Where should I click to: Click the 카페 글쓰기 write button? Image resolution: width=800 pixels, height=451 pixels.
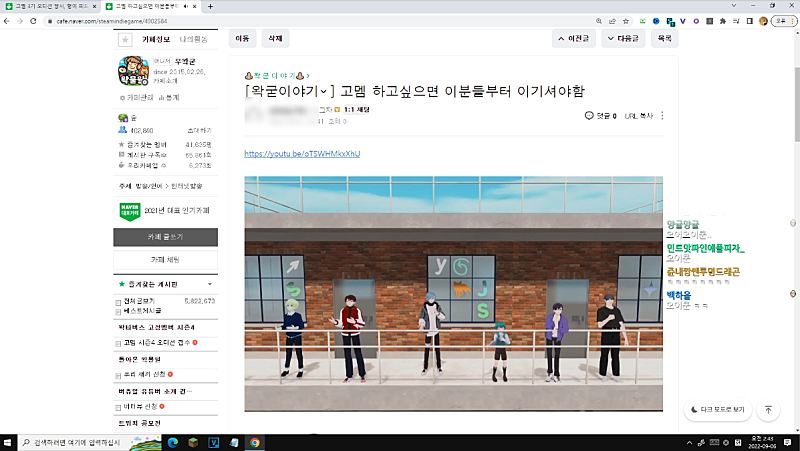pos(165,237)
